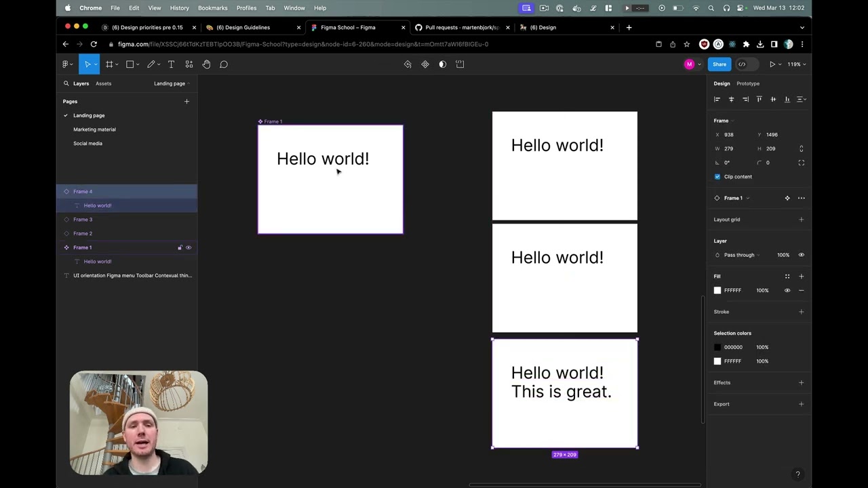The image size is (868, 488).
Task: Switch to Design Guidelines browser tab
Action: (x=251, y=28)
